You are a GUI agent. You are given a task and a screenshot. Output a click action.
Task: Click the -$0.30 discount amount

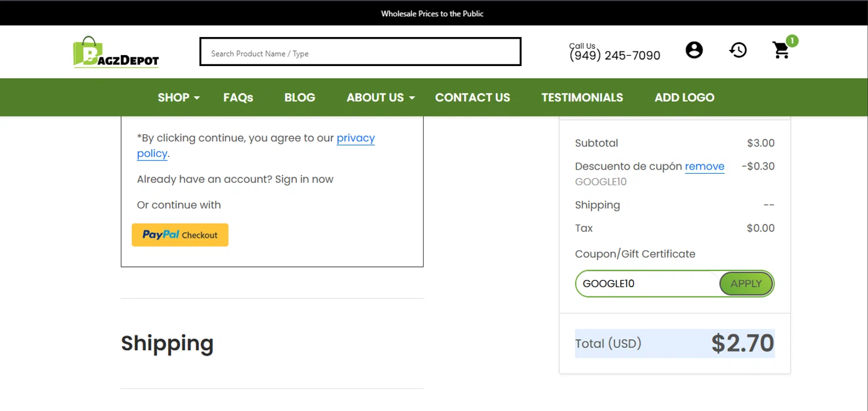pos(757,166)
